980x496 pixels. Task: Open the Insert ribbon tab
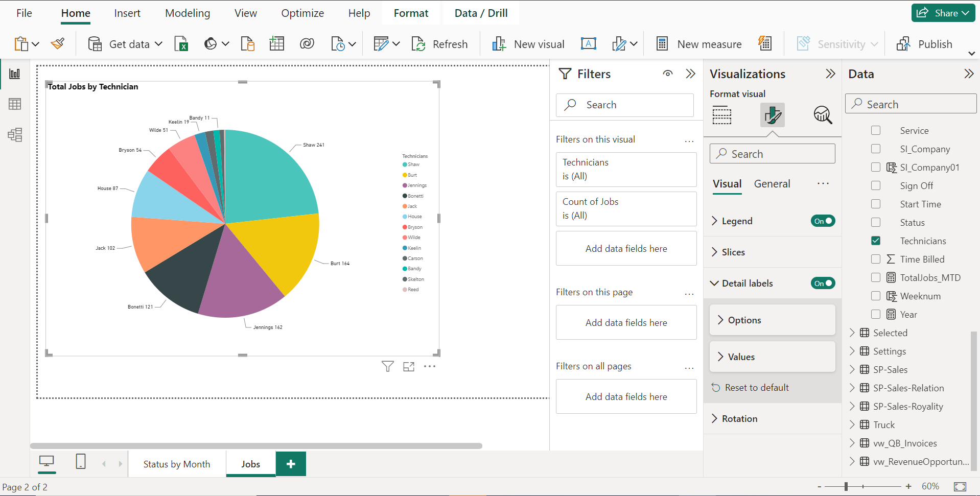[x=127, y=13]
